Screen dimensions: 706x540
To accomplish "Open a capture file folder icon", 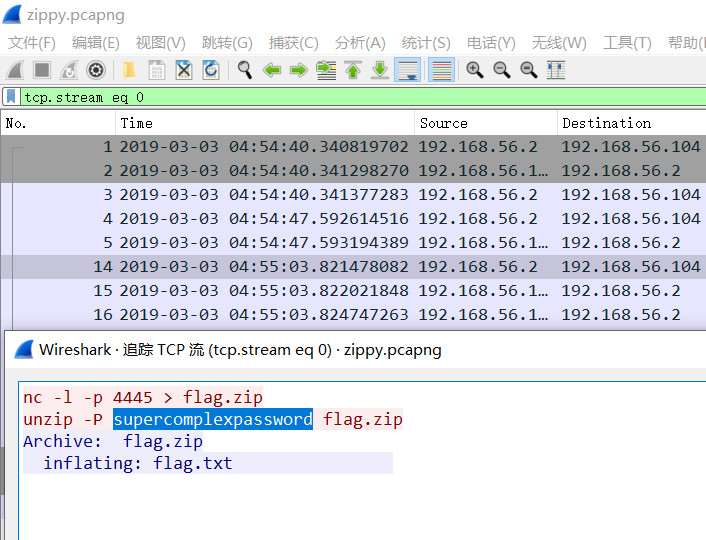I will [129, 70].
